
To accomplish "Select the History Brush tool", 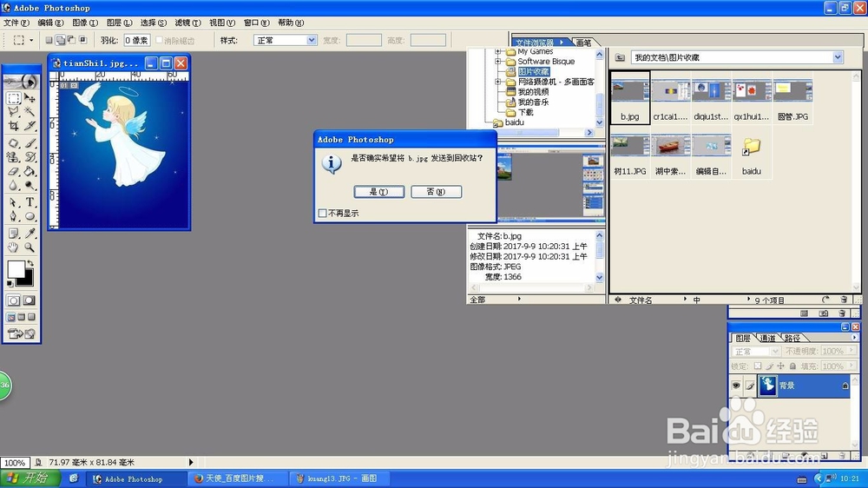I will 30,157.
